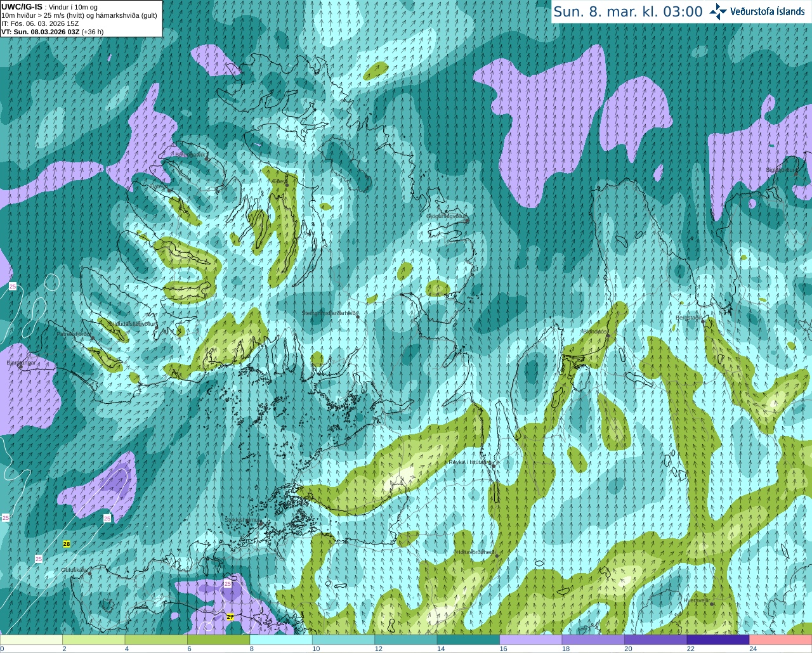
Task: Click the yellow 28 maximum gust marker
Action: [x=67, y=544]
